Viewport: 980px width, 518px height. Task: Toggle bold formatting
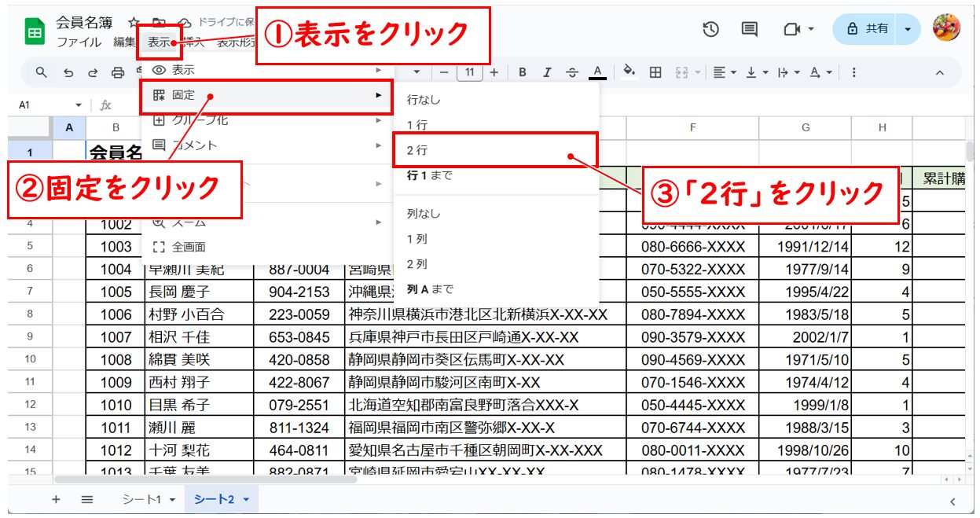[522, 72]
